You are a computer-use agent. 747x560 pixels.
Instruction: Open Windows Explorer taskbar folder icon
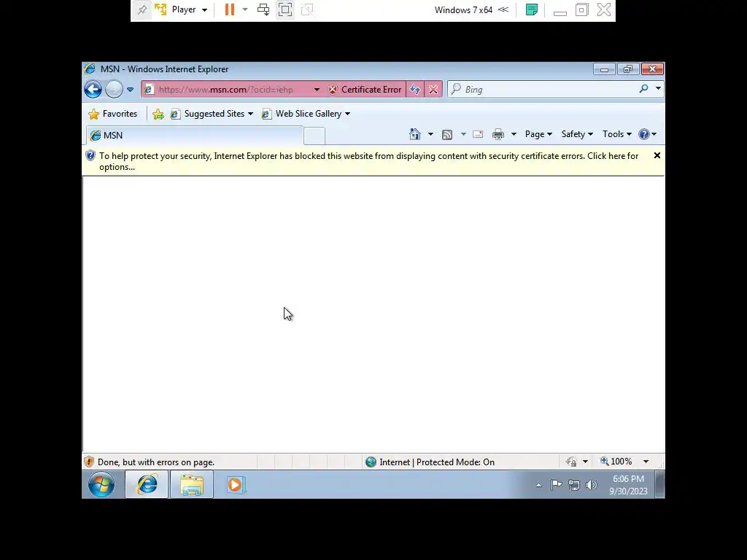(192, 485)
